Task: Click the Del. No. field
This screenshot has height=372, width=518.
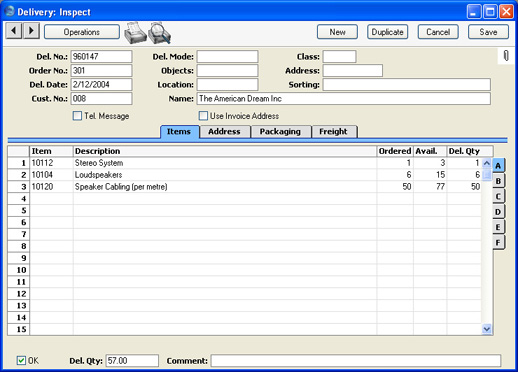Action: click(101, 56)
